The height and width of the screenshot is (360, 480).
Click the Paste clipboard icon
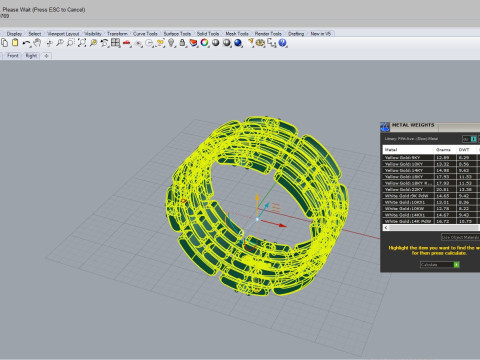15,43
